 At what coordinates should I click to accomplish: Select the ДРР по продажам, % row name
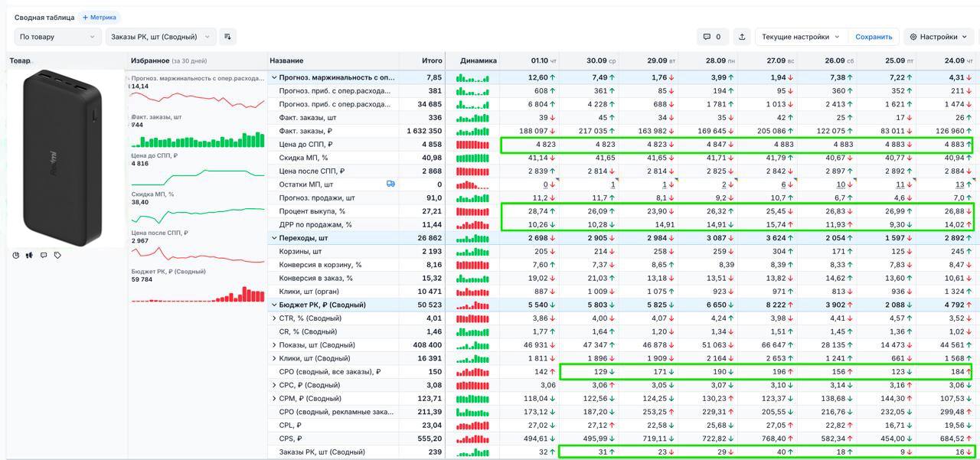click(x=315, y=224)
